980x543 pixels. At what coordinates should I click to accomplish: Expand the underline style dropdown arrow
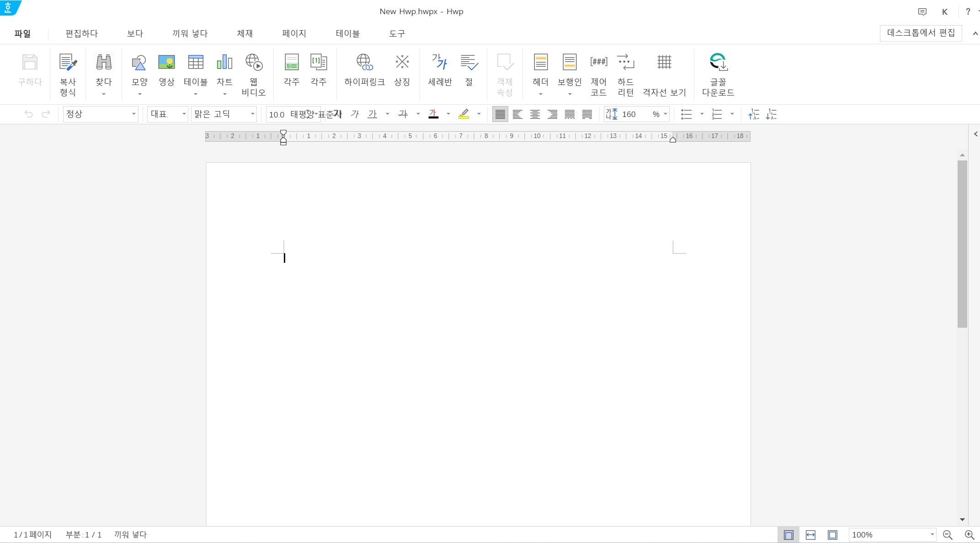point(388,114)
